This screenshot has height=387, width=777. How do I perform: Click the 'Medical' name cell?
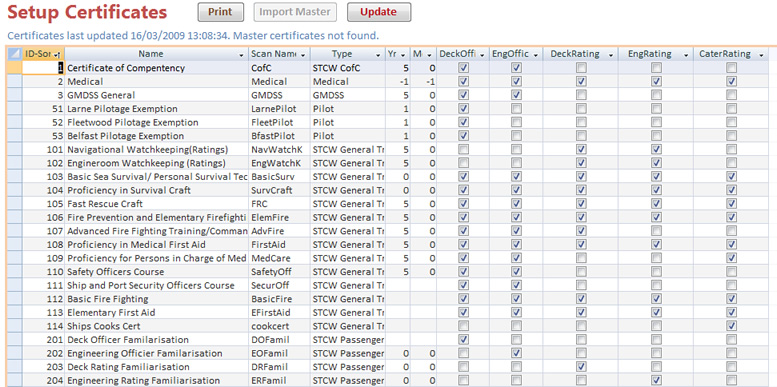156,81
